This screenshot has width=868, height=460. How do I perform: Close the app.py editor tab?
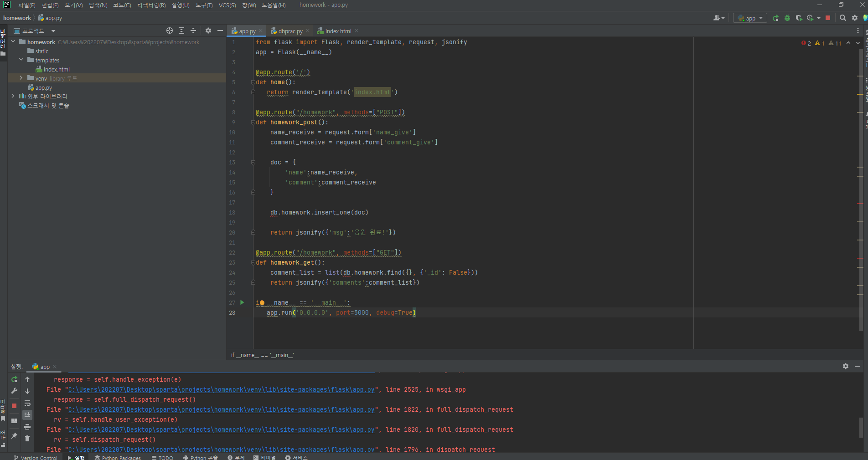pyautogui.click(x=261, y=31)
